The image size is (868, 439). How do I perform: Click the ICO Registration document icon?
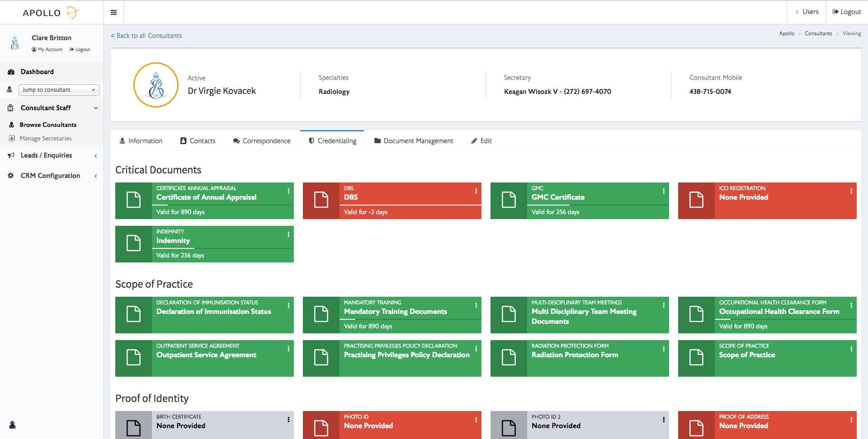(x=696, y=200)
